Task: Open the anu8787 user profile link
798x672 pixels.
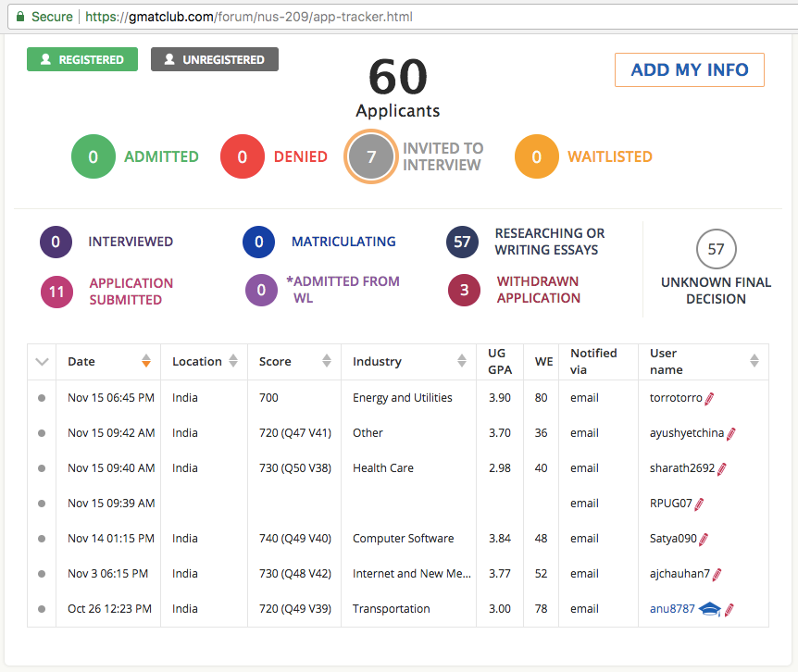Action: click(671, 609)
